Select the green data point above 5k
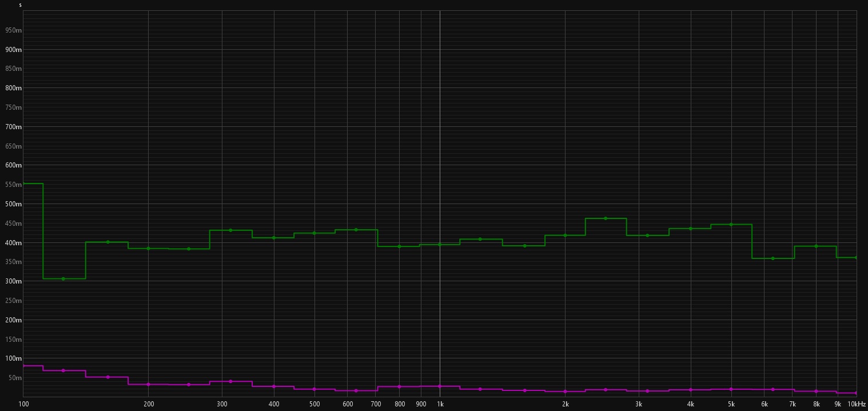Screen dimensions: 868x411 [x=731, y=225]
